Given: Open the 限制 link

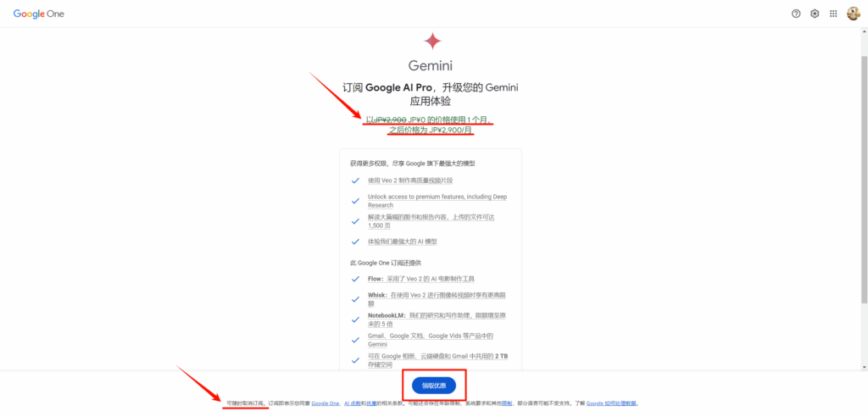Looking at the screenshot, I should click(x=507, y=403).
